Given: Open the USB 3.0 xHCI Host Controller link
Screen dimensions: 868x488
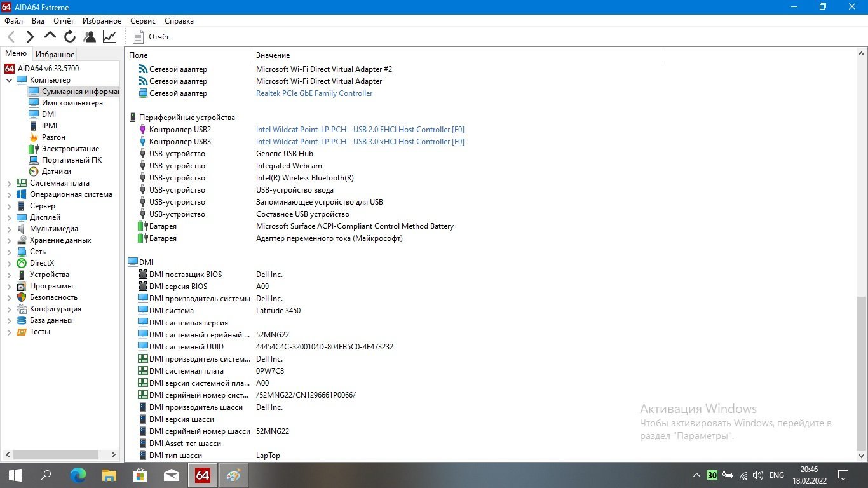Looking at the screenshot, I should point(360,142).
